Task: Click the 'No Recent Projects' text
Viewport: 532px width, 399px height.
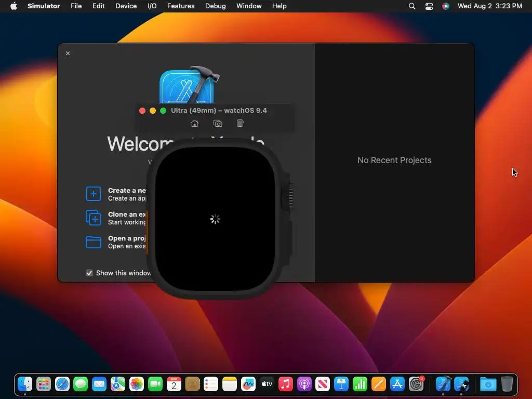Action: [394, 160]
